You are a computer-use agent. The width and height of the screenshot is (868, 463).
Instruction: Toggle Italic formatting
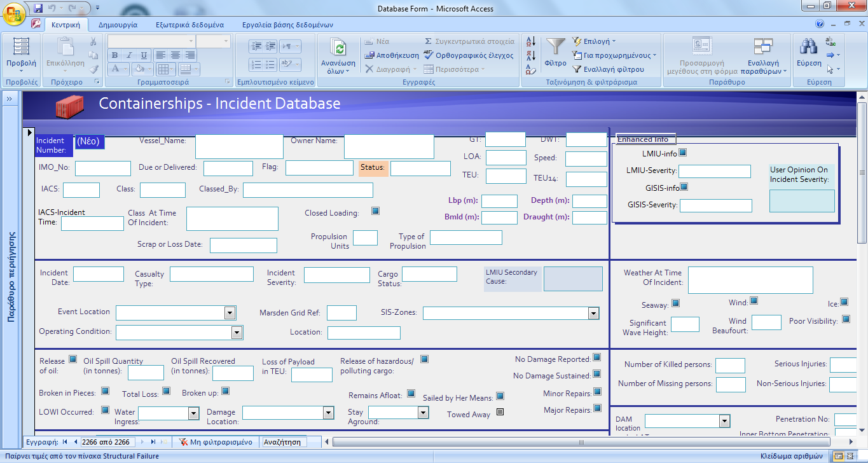coord(130,55)
